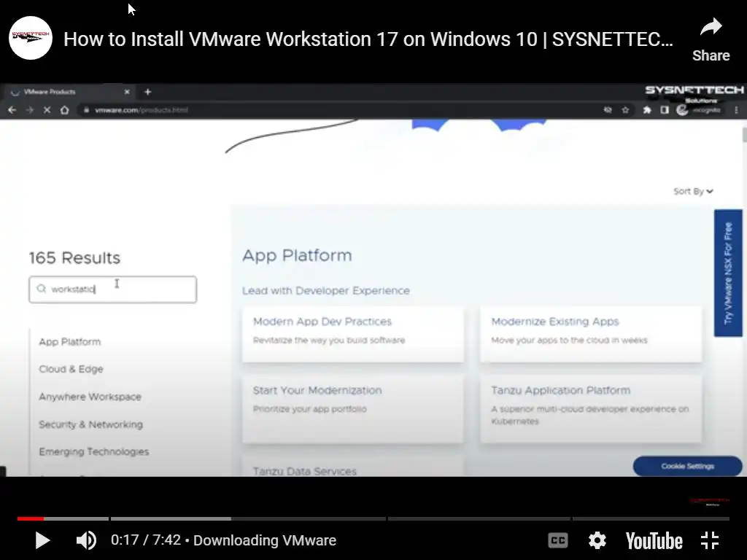This screenshot has height=560, width=747.
Task: Open Start Your Modernization card
Action: click(x=352, y=409)
